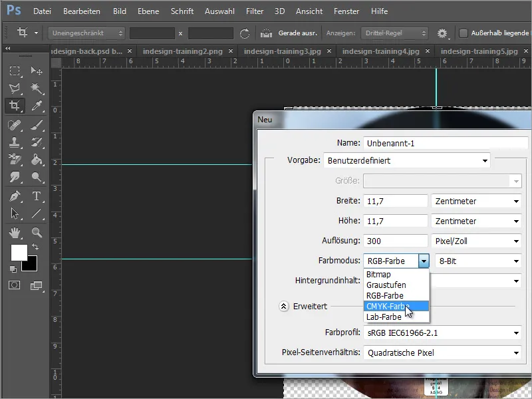The height and width of the screenshot is (399, 532).
Task: Select the Hand tool
Action: point(14,232)
